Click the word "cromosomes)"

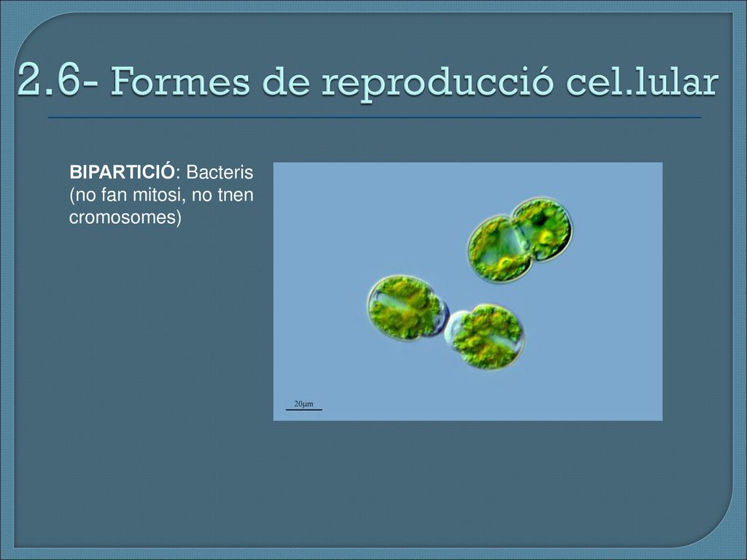click(x=125, y=217)
